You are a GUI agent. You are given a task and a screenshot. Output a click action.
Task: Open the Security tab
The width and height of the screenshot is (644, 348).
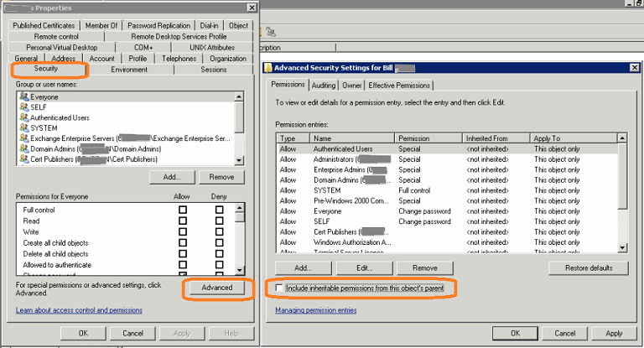(x=46, y=69)
